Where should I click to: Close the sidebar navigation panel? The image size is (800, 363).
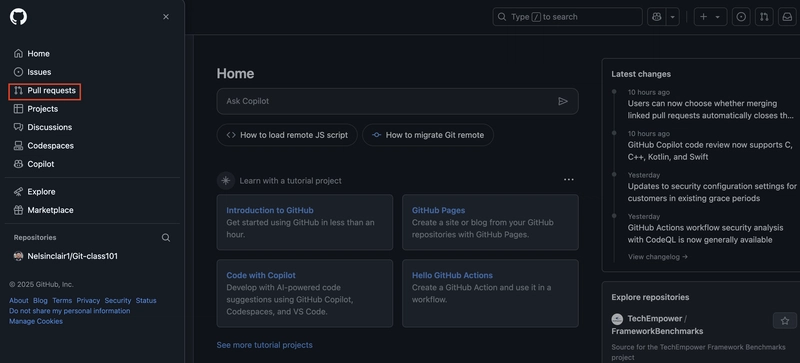click(166, 17)
